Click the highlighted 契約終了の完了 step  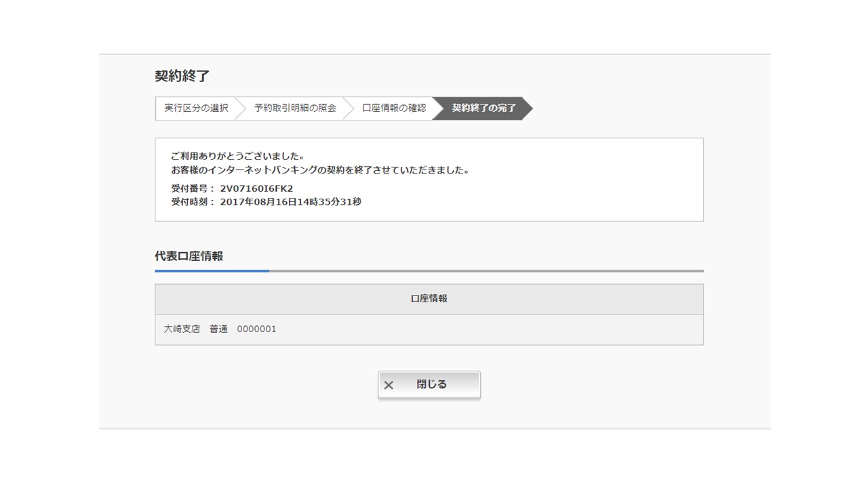pyautogui.click(x=484, y=108)
